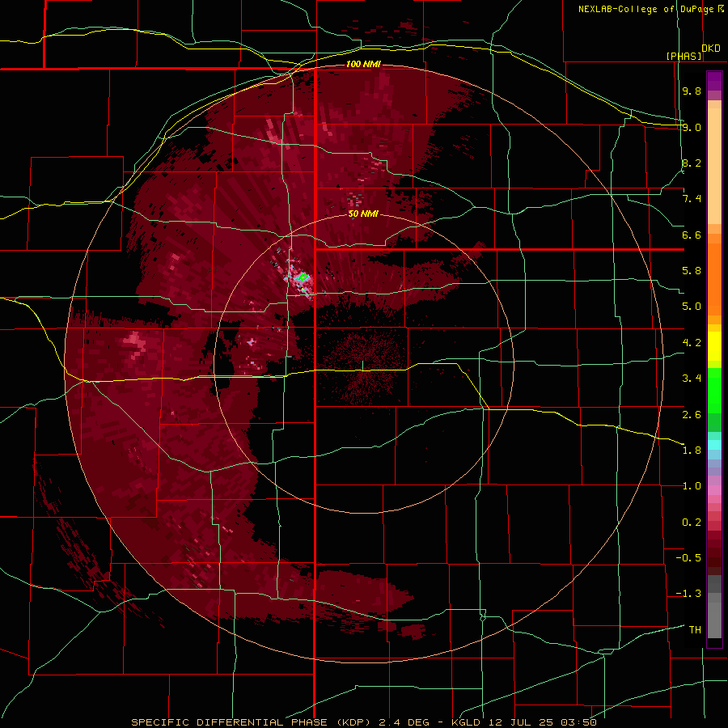
Task: Select the -1.3 value on the color scale
Action: (688, 594)
